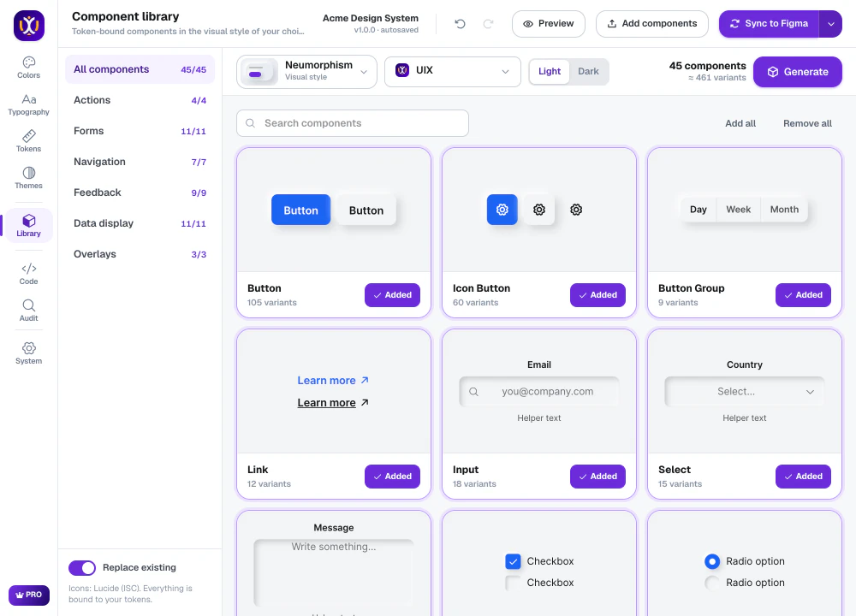
Task: Click the flat gear icon preview
Action: point(576,210)
